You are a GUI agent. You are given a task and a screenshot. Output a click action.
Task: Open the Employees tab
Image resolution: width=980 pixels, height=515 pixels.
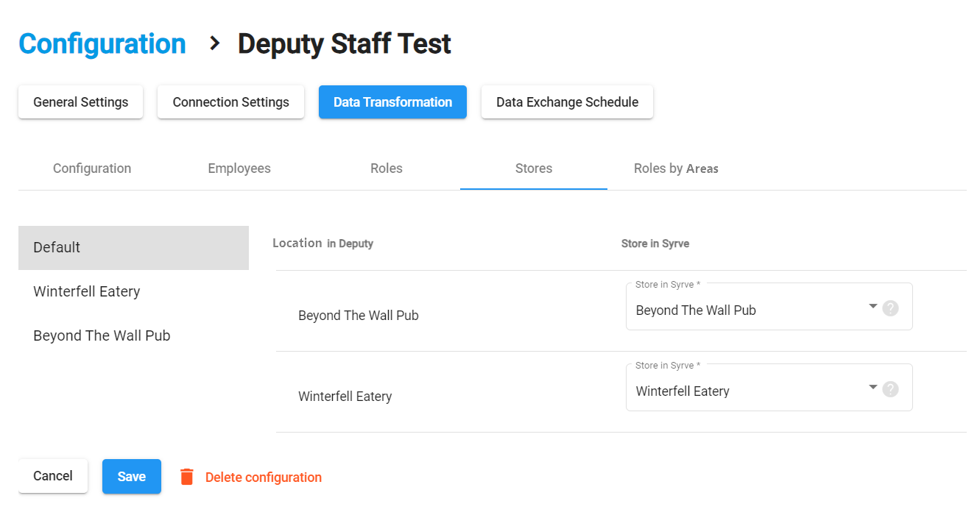(239, 168)
